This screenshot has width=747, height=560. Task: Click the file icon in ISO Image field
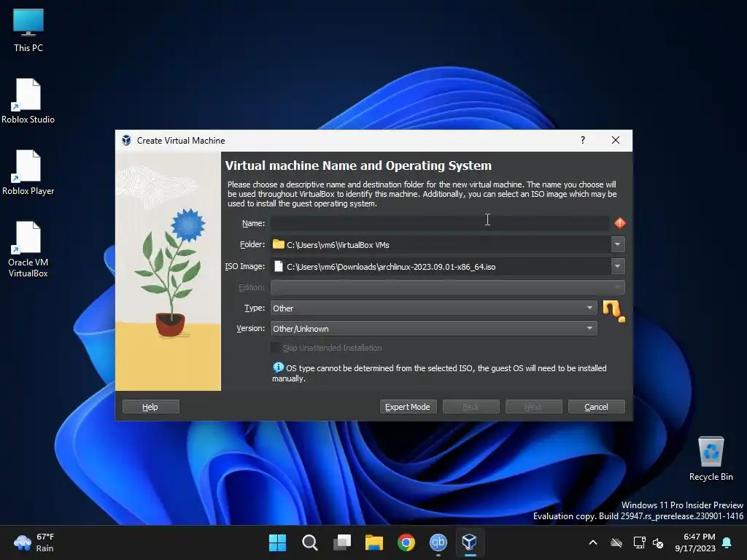279,266
